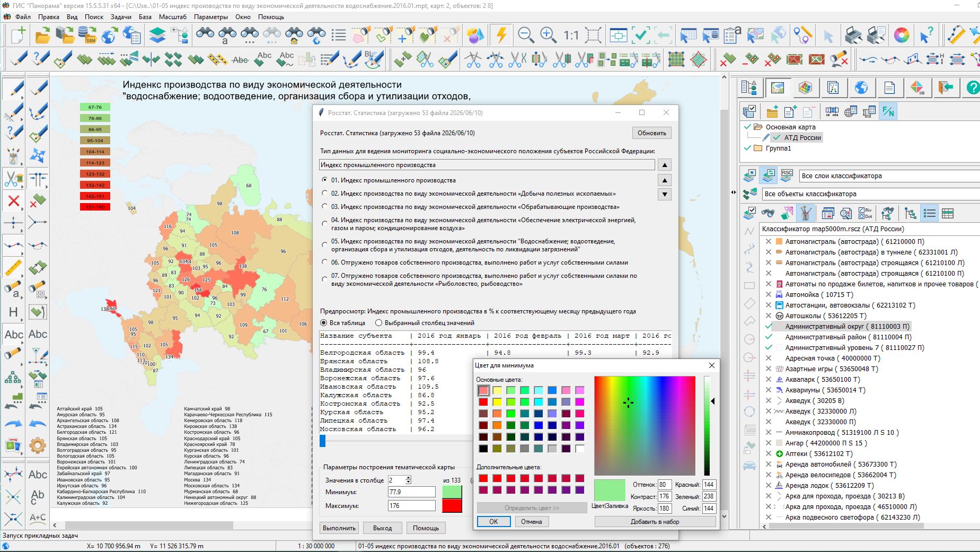Open the Все объекты классификатора dropdown
The width and height of the screenshot is (980, 552).
pos(871,194)
